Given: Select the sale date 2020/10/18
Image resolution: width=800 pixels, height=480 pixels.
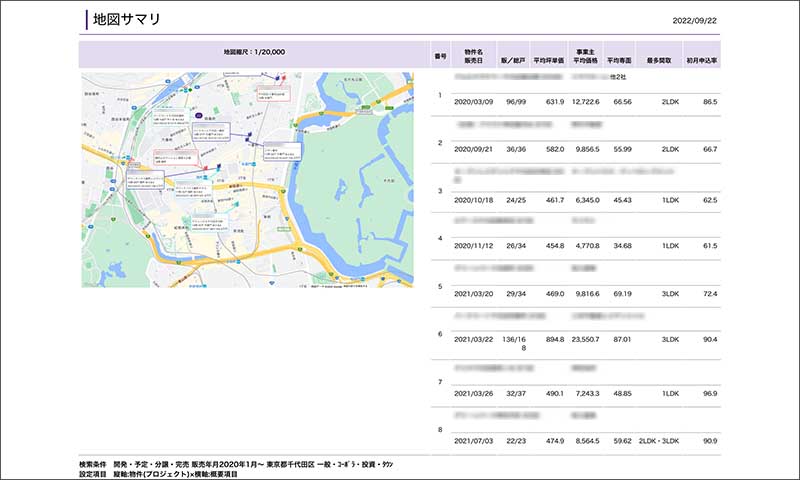Looking at the screenshot, I should pyautogui.click(x=473, y=200).
